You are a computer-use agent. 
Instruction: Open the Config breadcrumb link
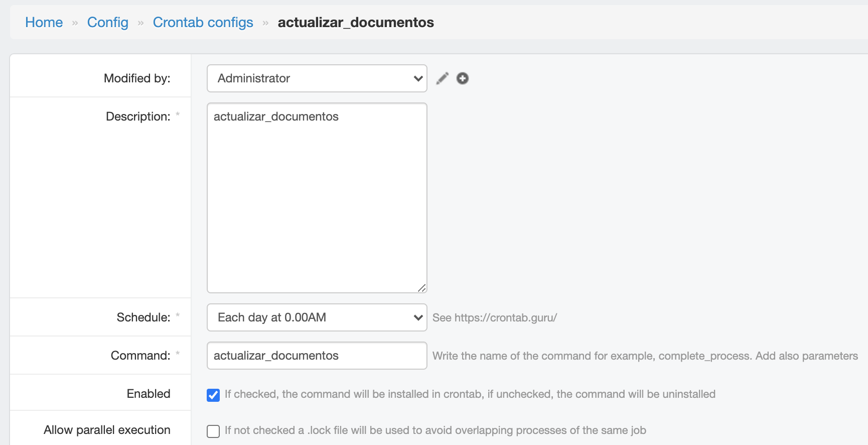pyautogui.click(x=108, y=23)
